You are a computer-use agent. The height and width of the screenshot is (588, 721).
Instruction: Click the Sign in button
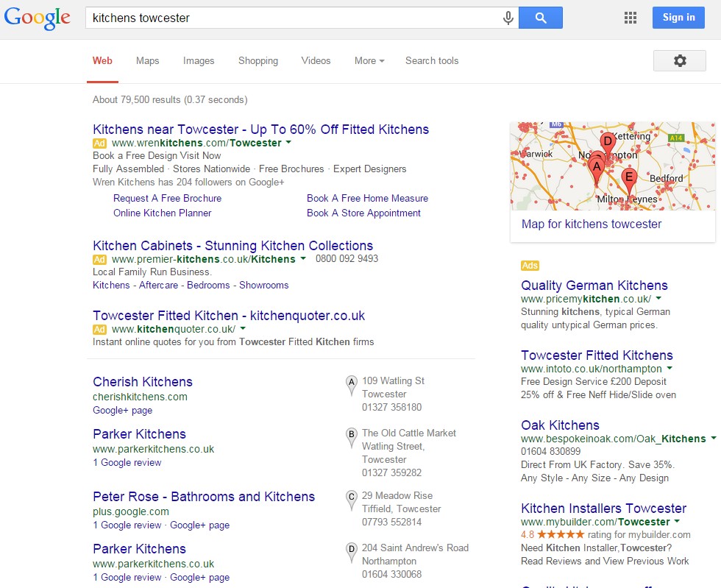(x=678, y=18)
